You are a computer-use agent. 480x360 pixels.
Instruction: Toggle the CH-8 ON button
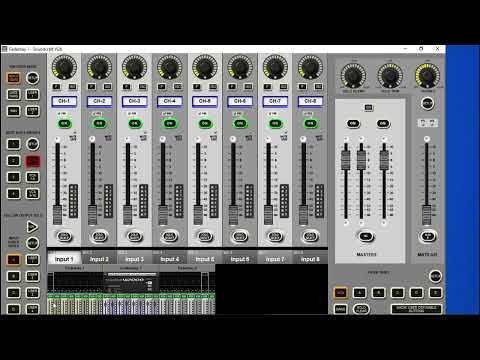pos(310,123)
